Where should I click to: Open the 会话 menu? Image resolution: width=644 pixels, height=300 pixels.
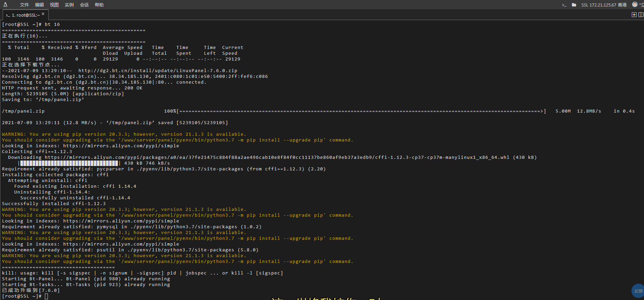tap(84, 5)
